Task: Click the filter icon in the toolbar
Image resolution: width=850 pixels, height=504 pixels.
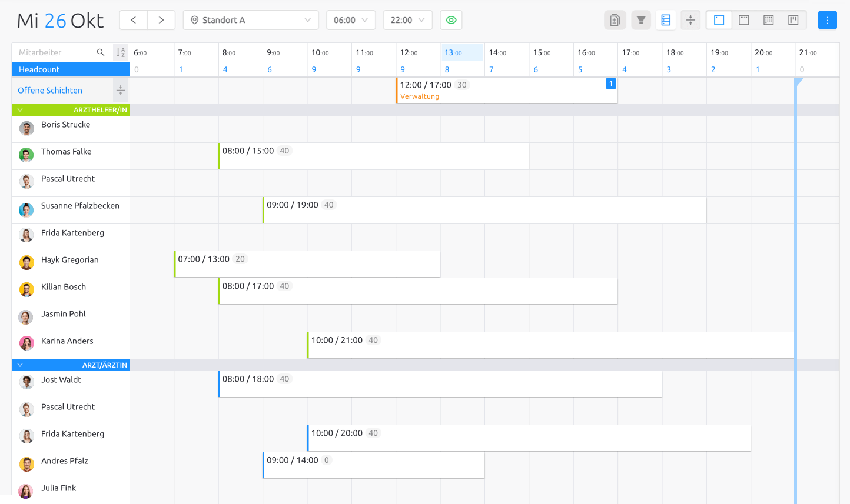Action: (641, 19)
